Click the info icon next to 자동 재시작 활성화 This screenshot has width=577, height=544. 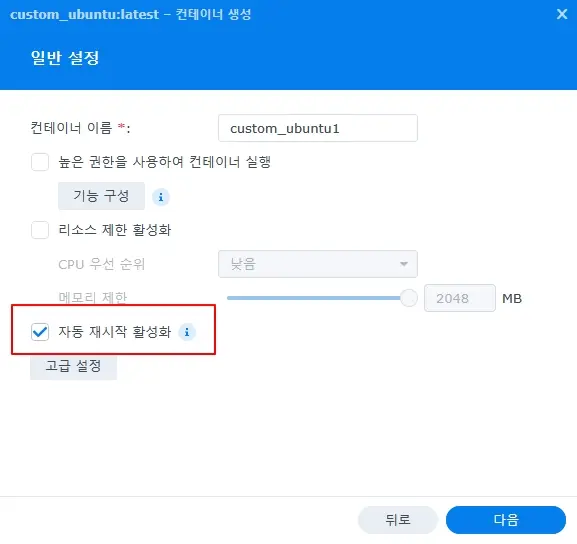click(187, 332)
